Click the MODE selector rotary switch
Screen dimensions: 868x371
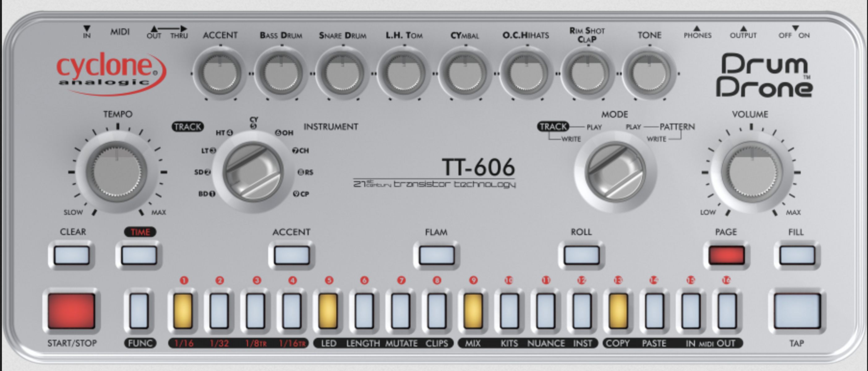click(616, 172)
